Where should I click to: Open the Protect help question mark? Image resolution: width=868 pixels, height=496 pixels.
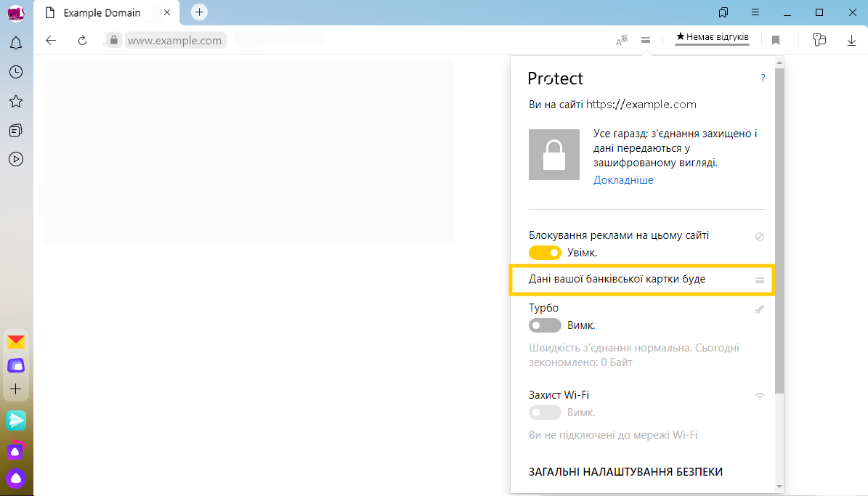[x=763, y=78]
